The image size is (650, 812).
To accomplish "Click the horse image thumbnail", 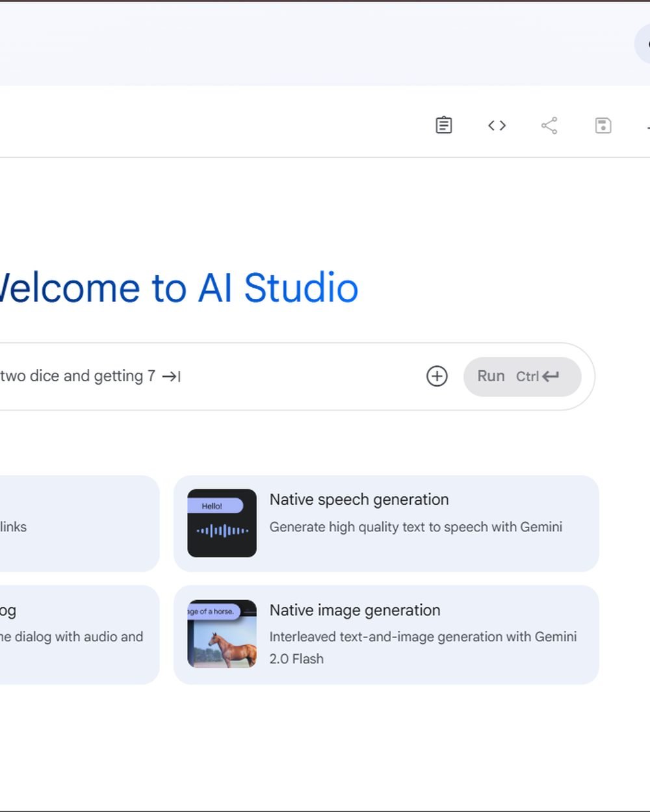I will point(222,634).
